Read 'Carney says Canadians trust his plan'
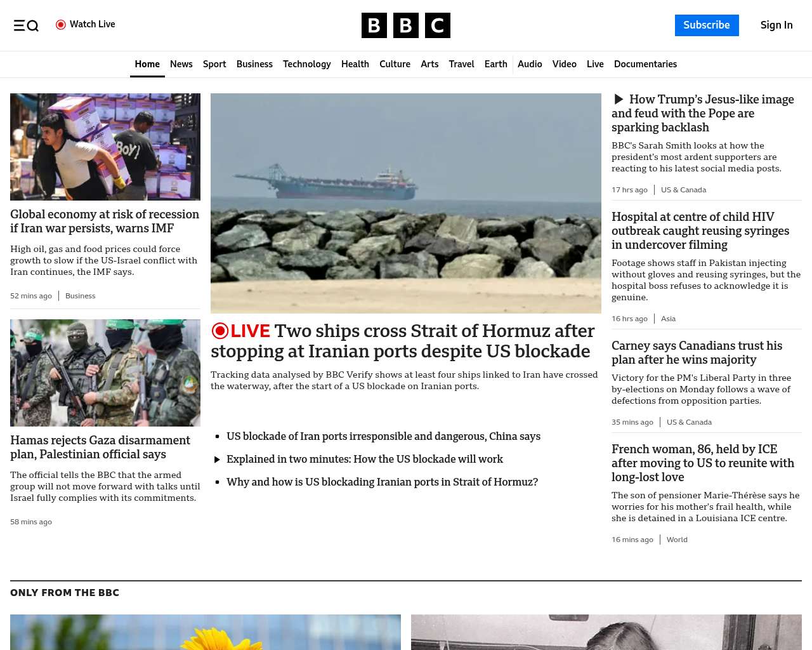812x650 pixels. click(x=697, y=352)
